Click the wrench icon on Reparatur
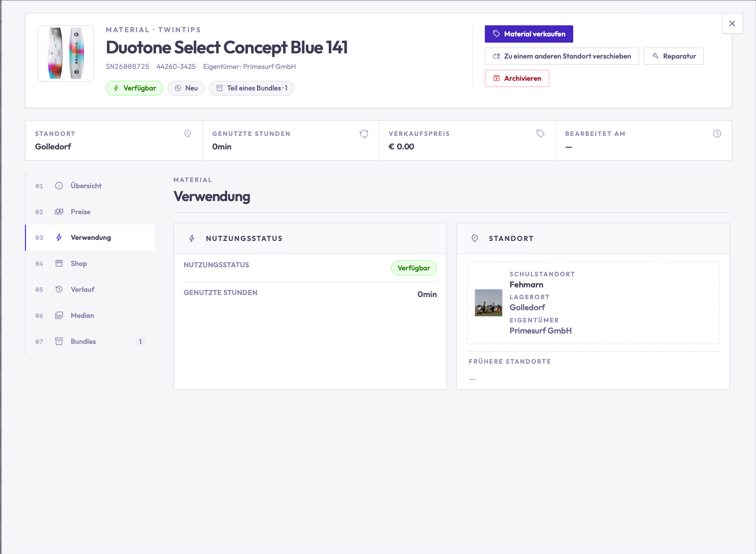This screenshot has width=756, height=554. pos(655,56)
